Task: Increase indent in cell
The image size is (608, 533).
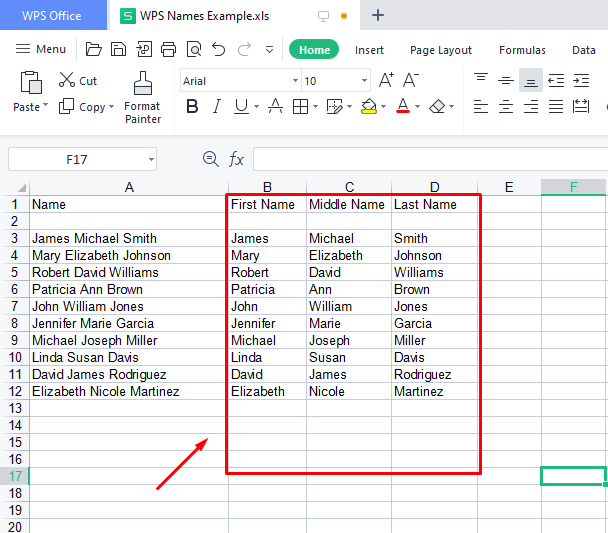Action: (x=581, y=80)
